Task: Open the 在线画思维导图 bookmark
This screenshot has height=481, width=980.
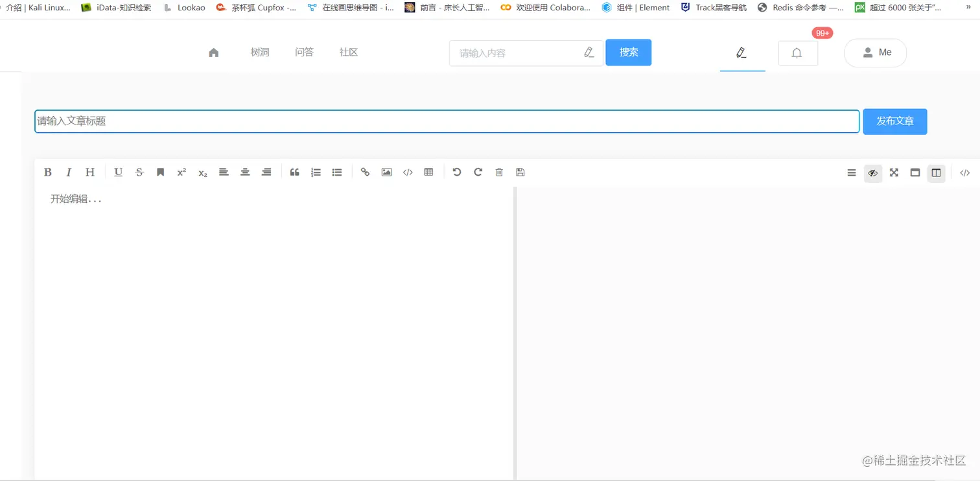Action: (351, 8)
